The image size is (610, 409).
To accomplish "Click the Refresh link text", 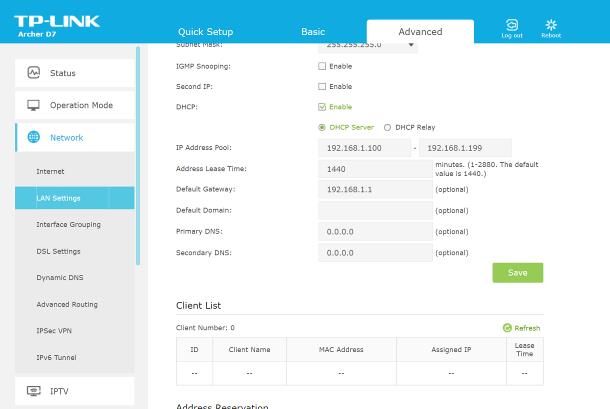I will 527,328.
